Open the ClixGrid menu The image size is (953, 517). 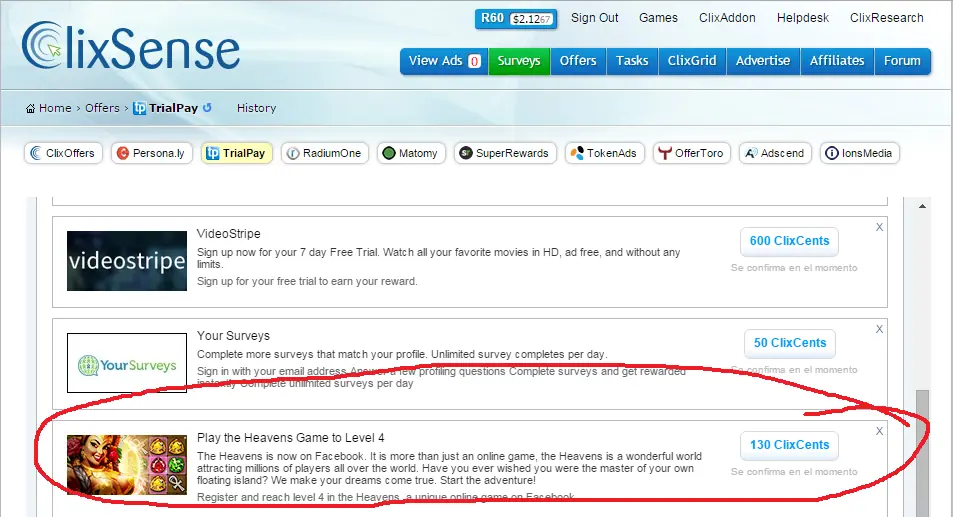click(692, 61)
